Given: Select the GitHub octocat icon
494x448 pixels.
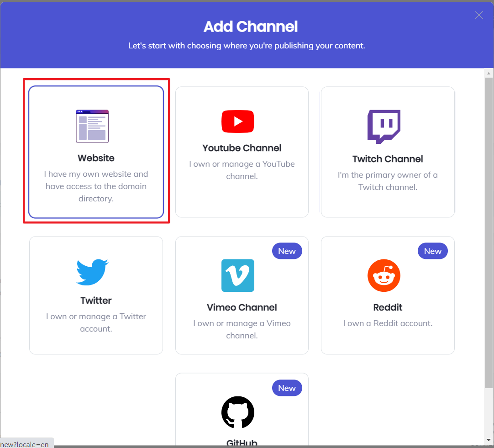Looking at the screenshot, I should click(x=237, y=412).
